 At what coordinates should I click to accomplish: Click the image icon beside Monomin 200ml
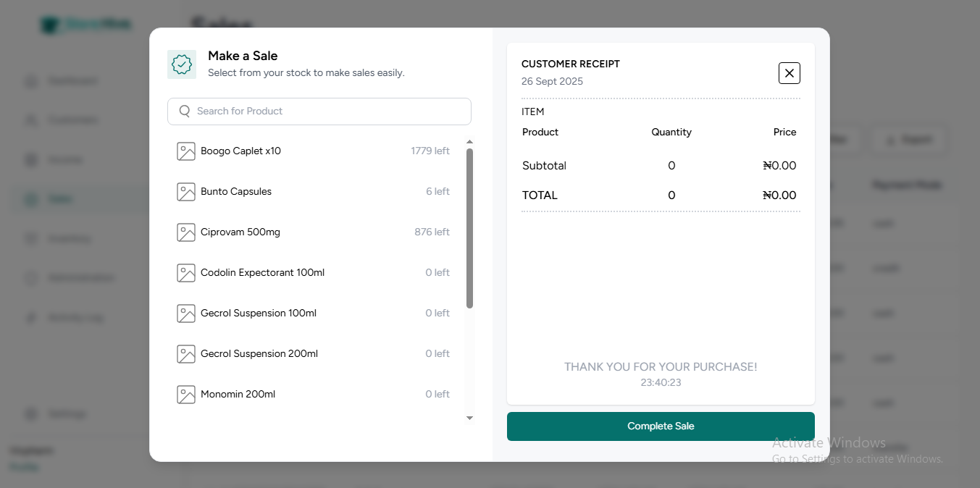point(186,394)
